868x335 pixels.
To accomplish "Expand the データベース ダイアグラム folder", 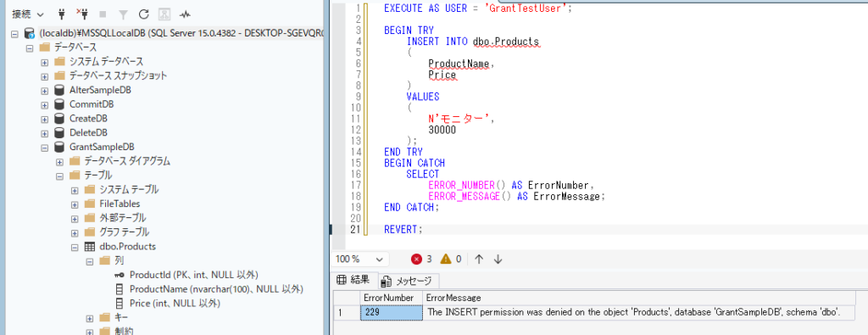I will [x=59, y=162].
